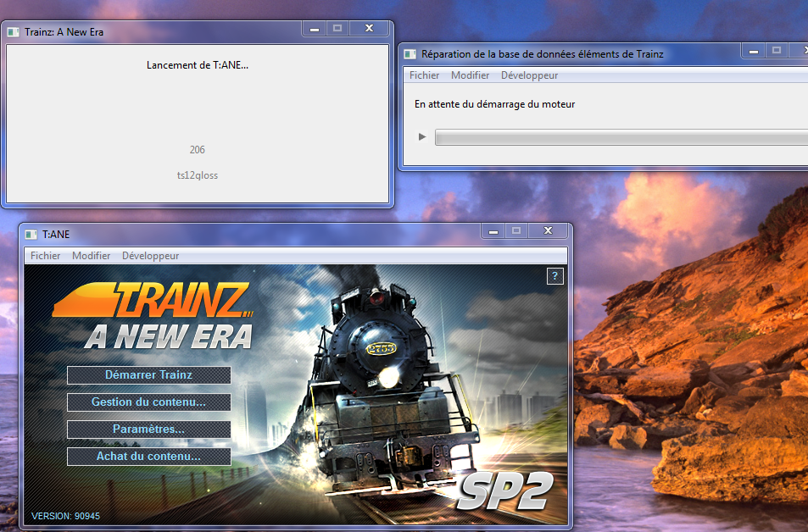Open the Modifier menu in the T:ANE window
The width and height of the screenshot is (808, 532).
point(92,256)
